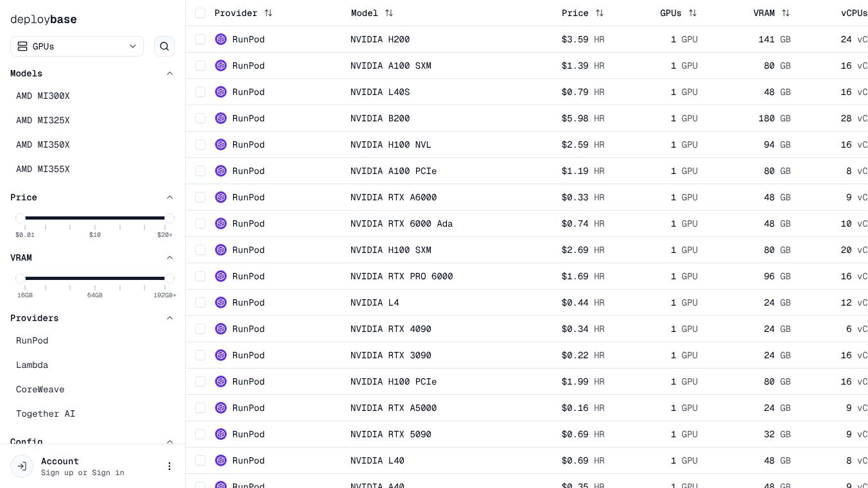Open Account three-dot options menu
Screen dimensions: 868x488
(x=169, y=466)
